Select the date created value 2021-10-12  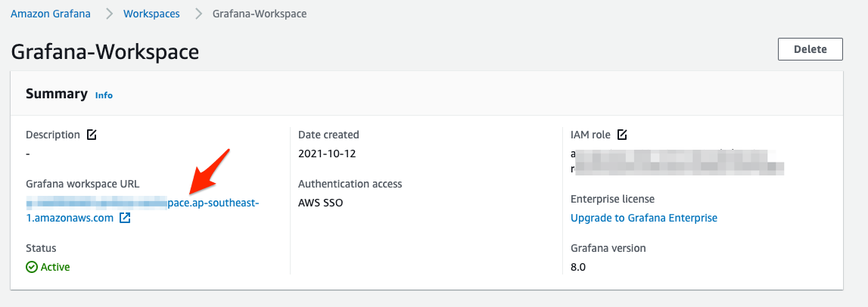click(x=327, y=153)
